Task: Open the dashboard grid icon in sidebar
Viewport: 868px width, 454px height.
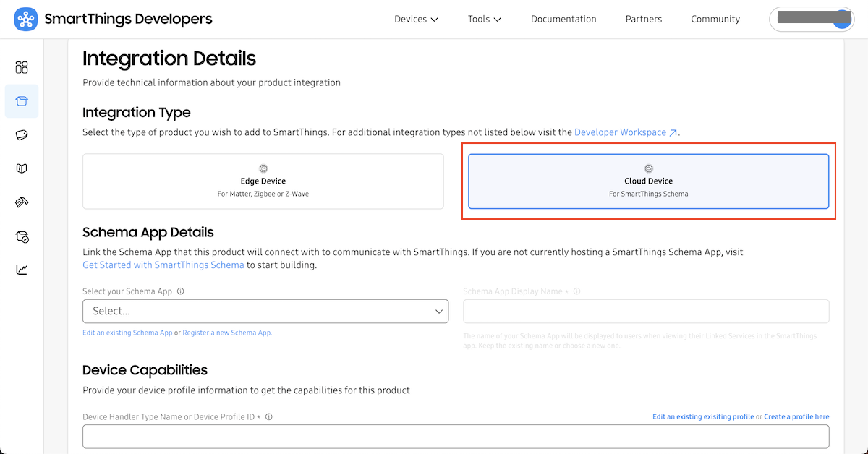Action: [22, 67]
